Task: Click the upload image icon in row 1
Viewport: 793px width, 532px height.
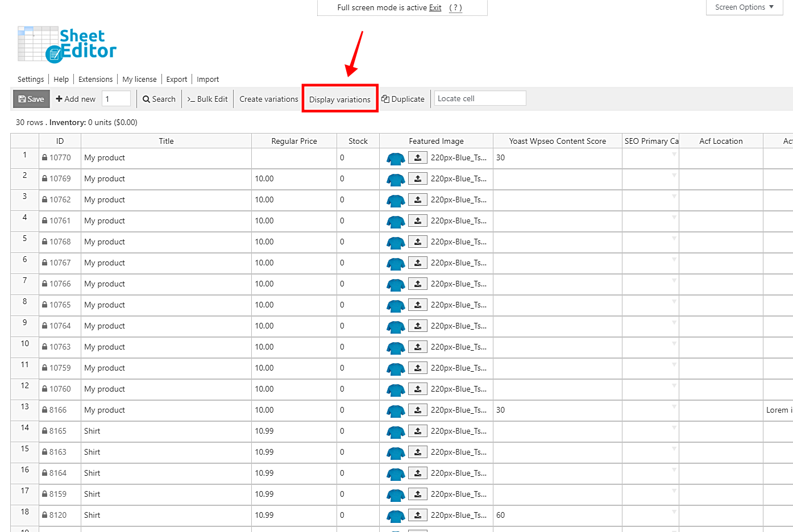Action: (418, 158)
